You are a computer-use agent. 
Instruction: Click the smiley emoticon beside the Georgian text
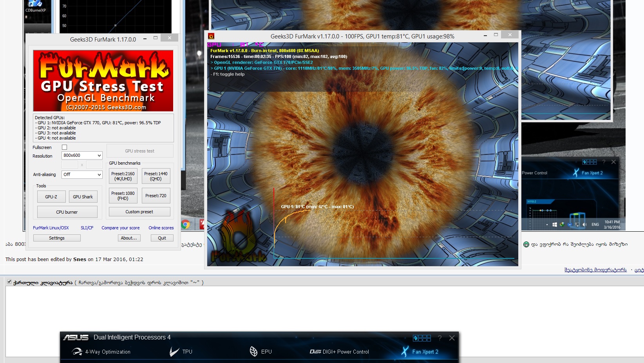point(526,245)
